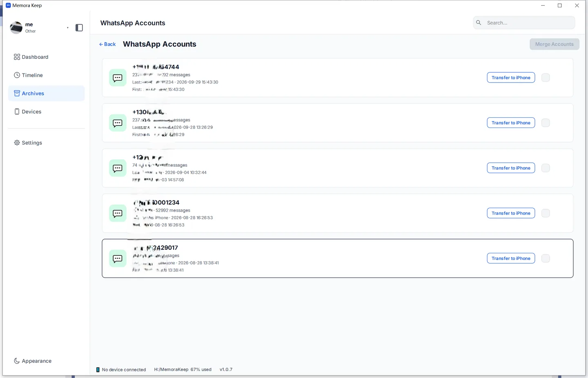This screenshot has height=378, width=588.
Task: Click the Merge Accounts button
Action: tap(555, 44)
